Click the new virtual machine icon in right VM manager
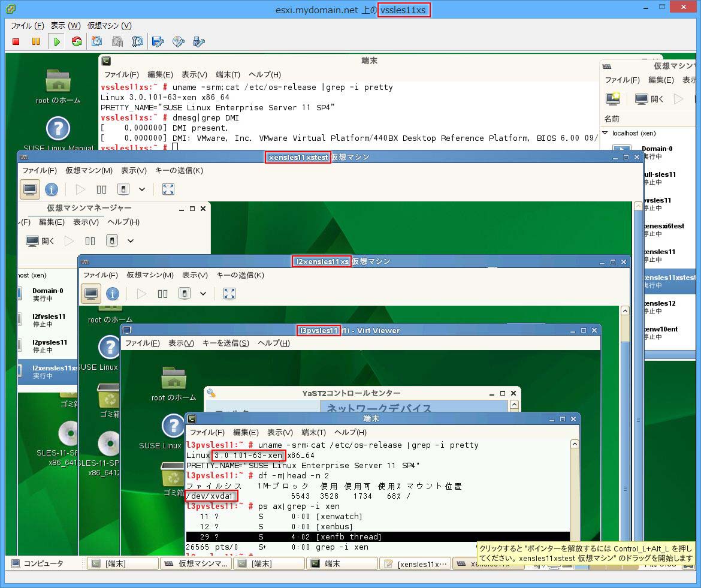701x588 pixels. coord(613,98)
